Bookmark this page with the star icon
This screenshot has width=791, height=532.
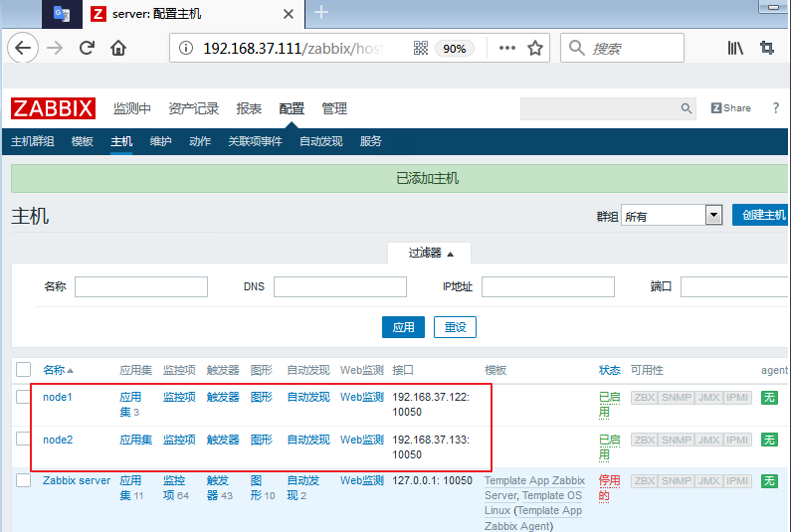coord(535,48)
